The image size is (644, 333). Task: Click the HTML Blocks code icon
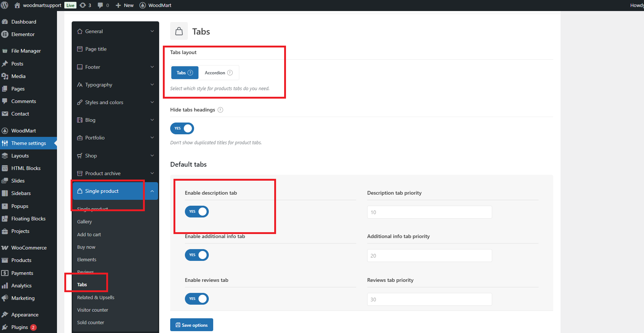[5, 168]
